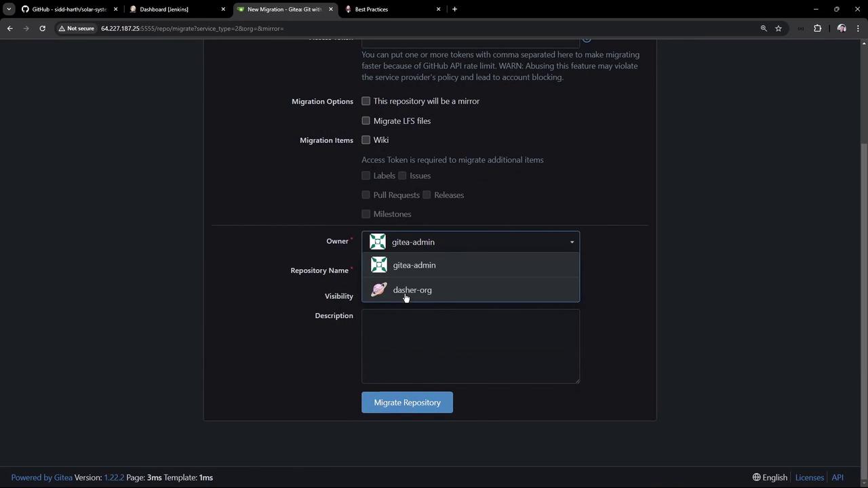Viewport: 868px width, 488px height.
Task: Open the Licenses footer link
Action: coord(809,477)
